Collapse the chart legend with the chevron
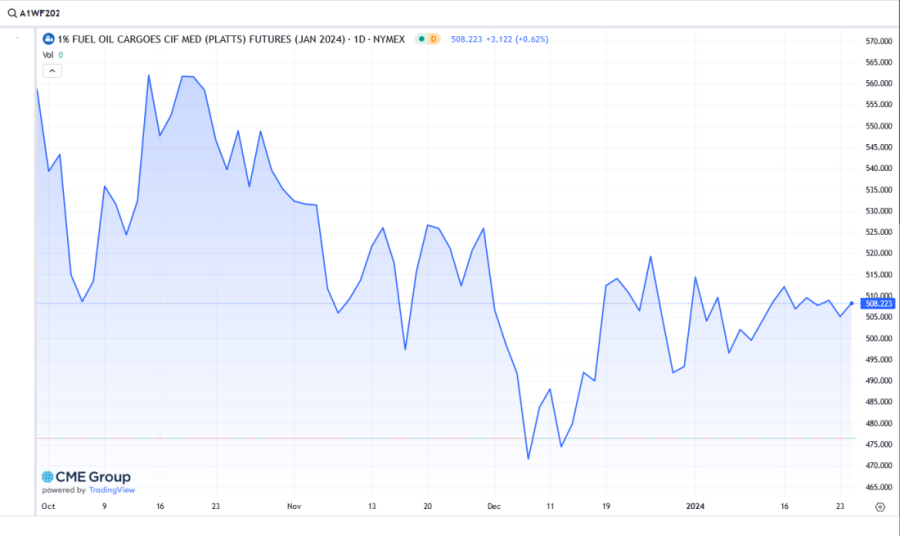The width and height of the screenshot is (900, 536). [x=52, y=70]
